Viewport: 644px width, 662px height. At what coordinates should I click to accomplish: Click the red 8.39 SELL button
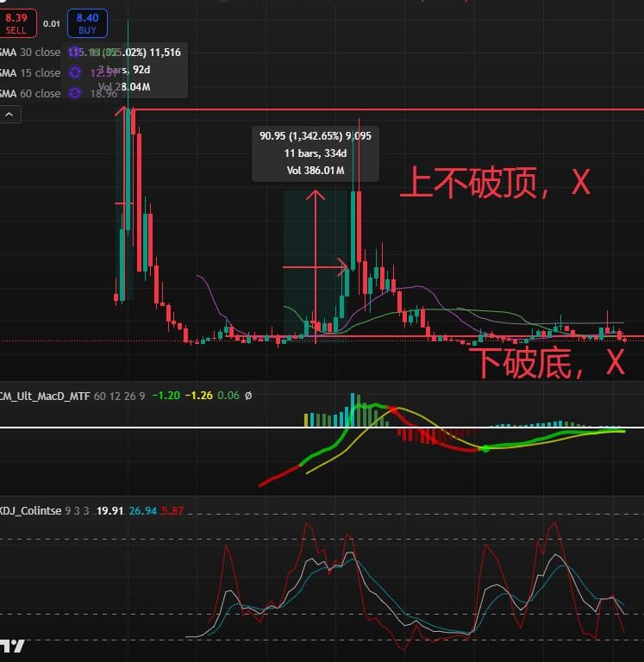coord(17,23)
